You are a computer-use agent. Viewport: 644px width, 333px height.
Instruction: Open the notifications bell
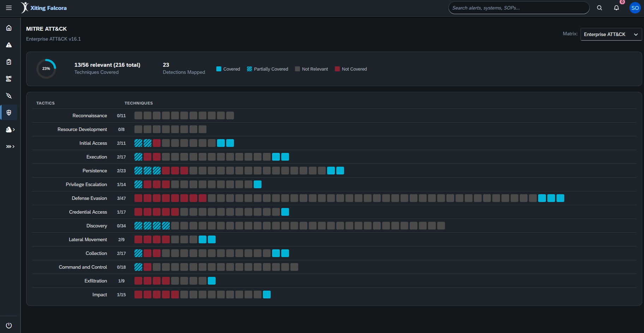(x=616, y=8)
